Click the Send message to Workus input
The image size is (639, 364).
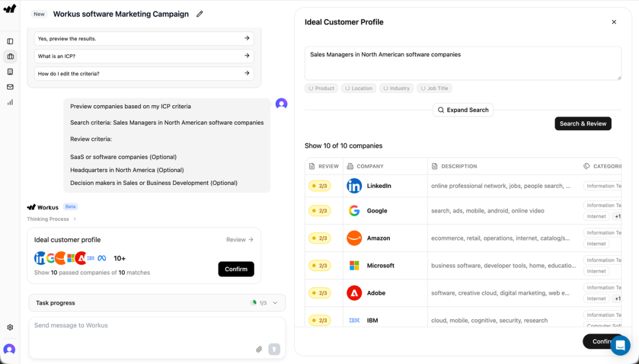point(157,338)
